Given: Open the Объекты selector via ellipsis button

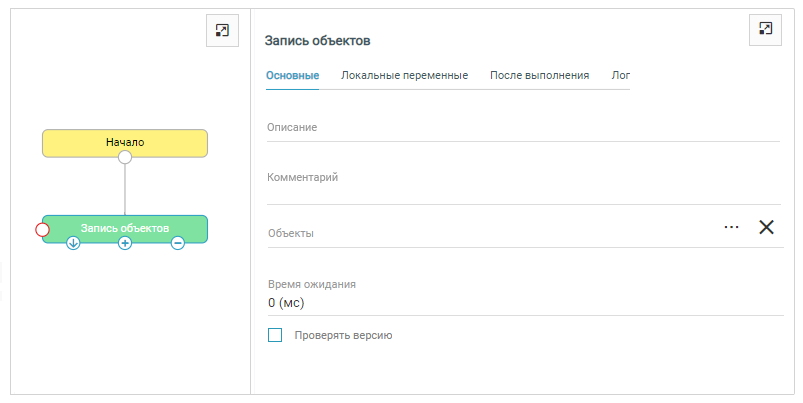Looking at the screenshot, I should [731, 227].
